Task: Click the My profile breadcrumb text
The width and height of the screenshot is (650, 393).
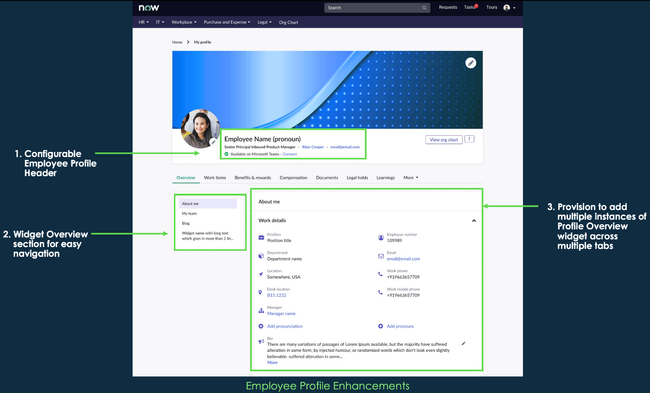Action: (202, 42)
